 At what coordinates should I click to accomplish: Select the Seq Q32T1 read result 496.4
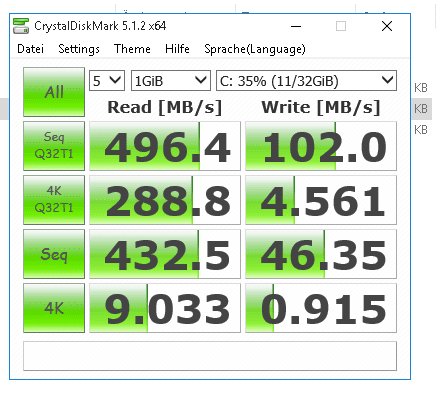tap(165, 146)
